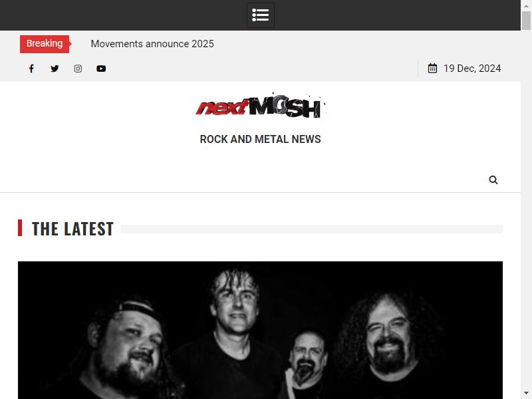This screenshot has width=532, height=399.
Task: Read the 'Movements announce 2025' breaking headline
Action: click(152, 44)
